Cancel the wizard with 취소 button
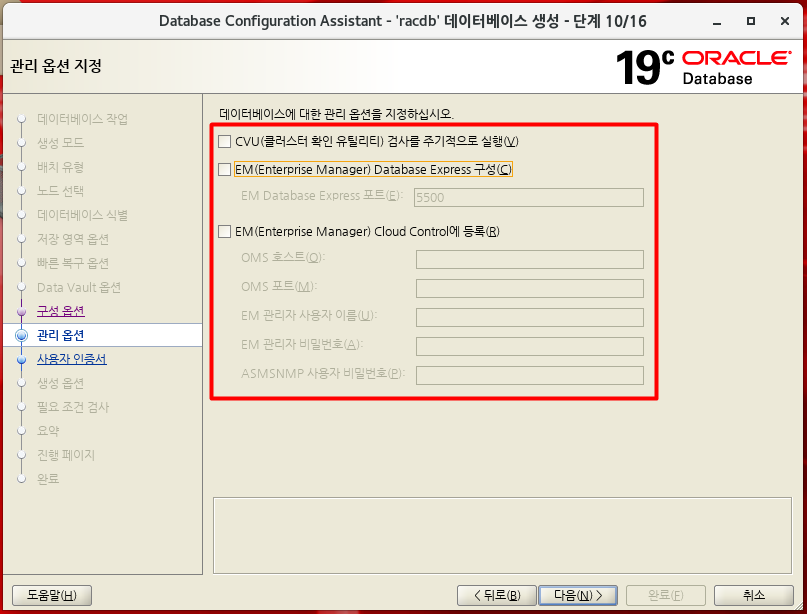The image size is (807, 614). coord(754,595)
